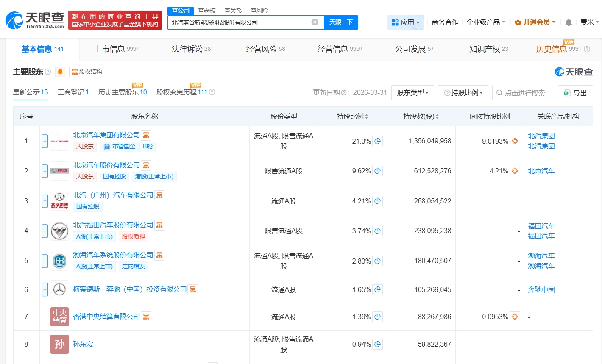
Task: Open equity chart icon beside 梅赛德斯—奔驰投资有限公司
Action: pos(193,289)
